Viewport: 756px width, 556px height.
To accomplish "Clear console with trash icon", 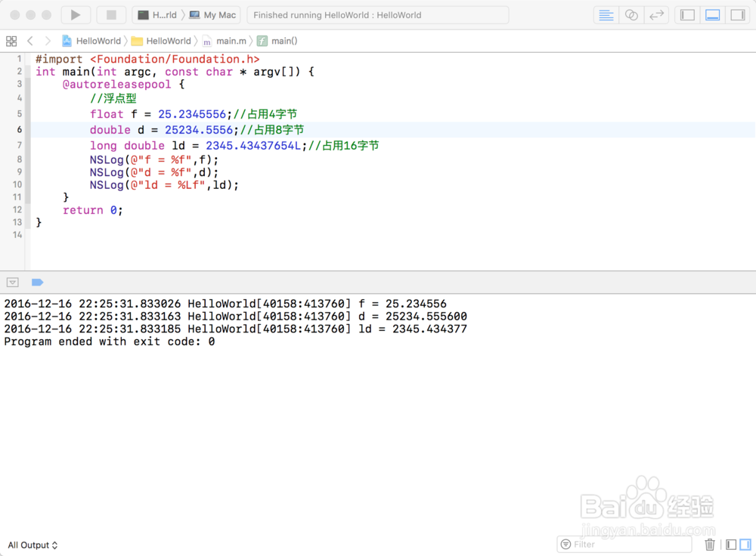I will [x=710, y=545].
